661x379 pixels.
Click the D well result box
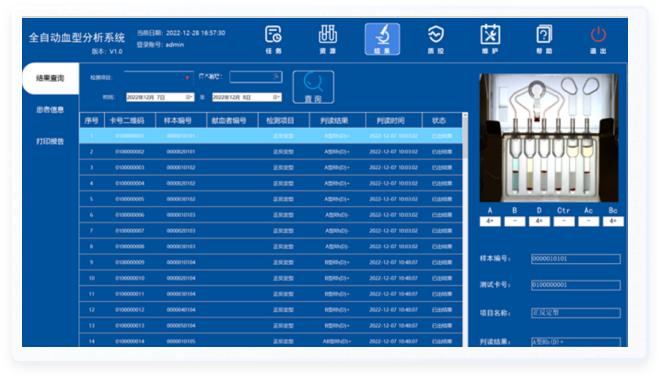[539, 221]
